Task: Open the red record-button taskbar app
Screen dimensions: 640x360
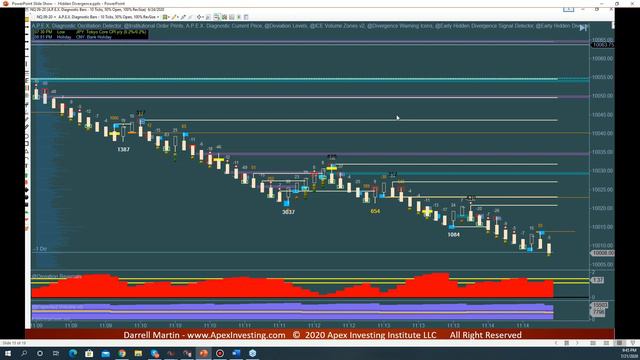Action: 220,353
